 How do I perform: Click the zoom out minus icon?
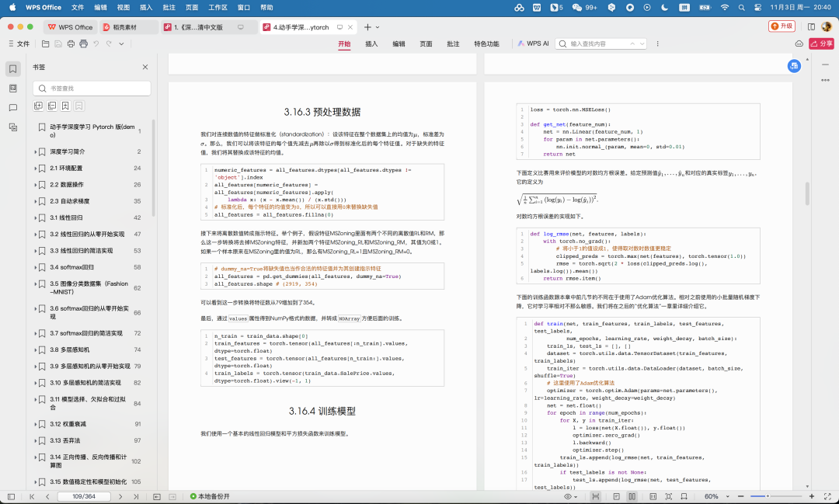coord(740,496)
